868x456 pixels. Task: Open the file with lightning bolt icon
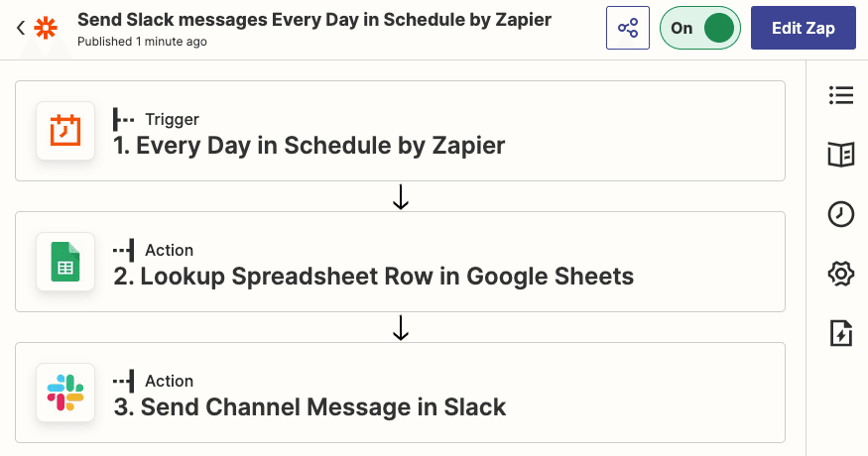tap(841, 333)
